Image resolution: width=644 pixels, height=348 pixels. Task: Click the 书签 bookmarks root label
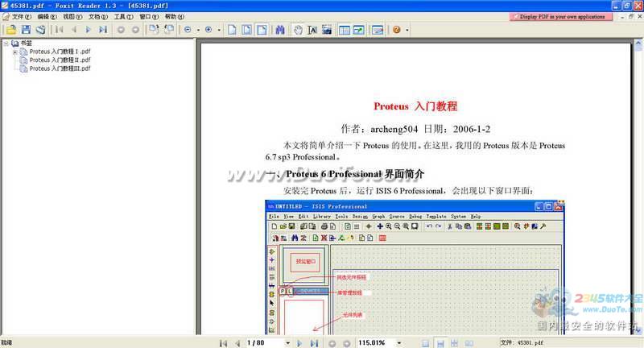pos(27,43)
